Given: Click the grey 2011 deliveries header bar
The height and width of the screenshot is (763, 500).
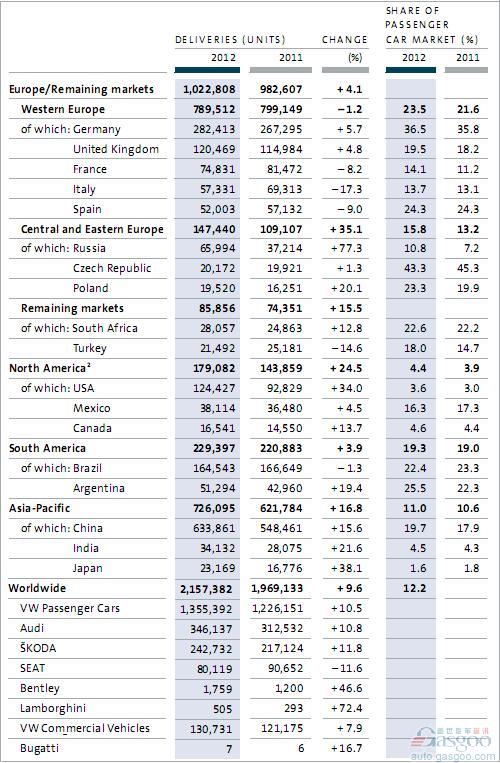Looking at the screenshot, I should click(x=280, y=70).
